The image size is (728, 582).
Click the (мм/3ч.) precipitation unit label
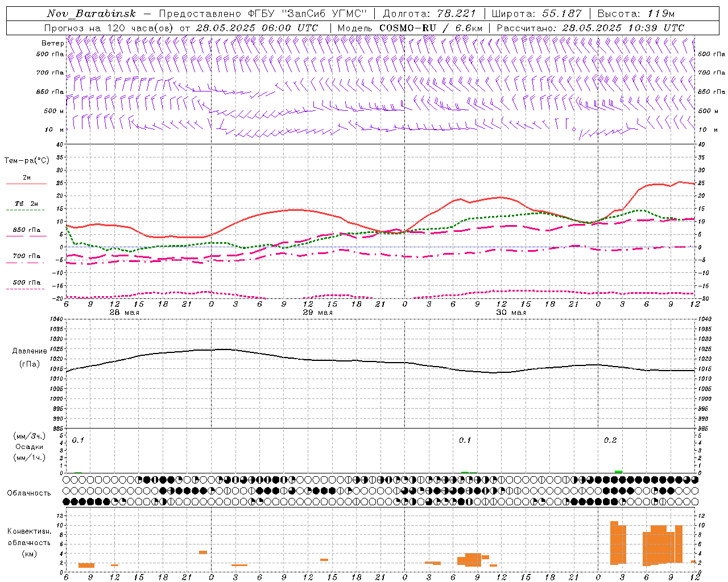tap(30, 436)
